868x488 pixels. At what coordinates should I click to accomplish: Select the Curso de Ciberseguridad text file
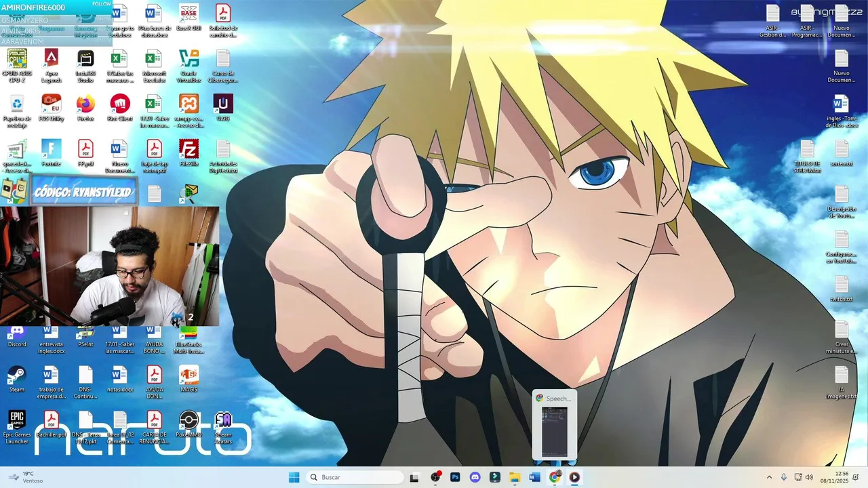point(223,66)
